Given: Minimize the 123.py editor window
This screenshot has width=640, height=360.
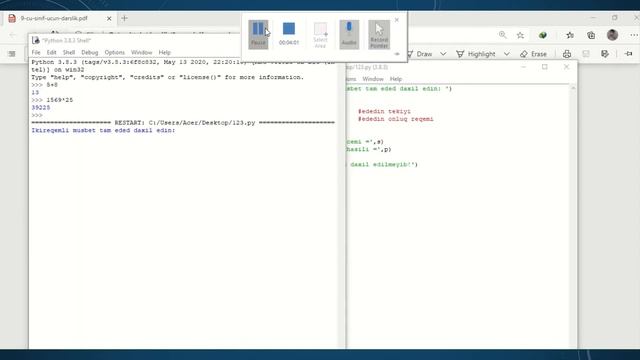Looking at the screenshot, I should point(523,67).
